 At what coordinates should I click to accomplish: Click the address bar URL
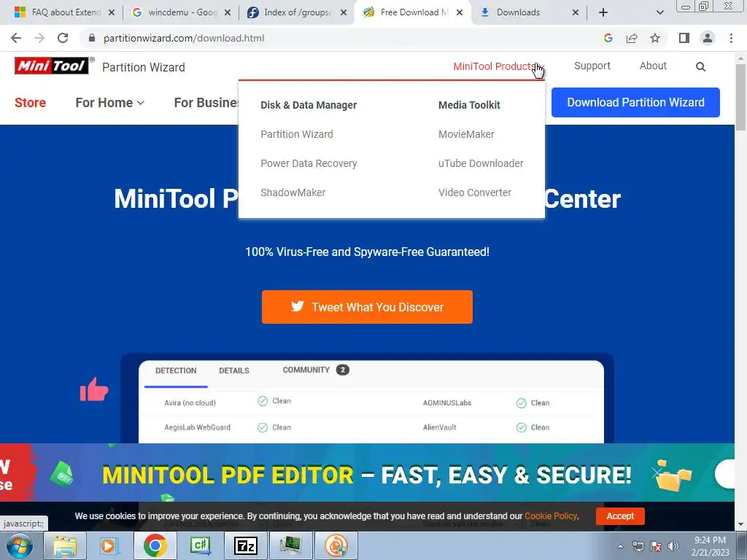(184, 38)
